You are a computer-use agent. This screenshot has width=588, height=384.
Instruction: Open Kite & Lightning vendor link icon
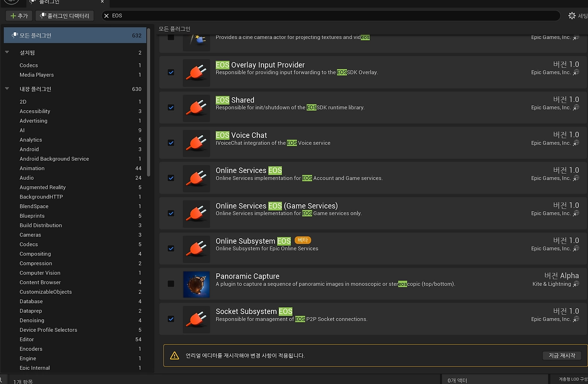(x=576, y=284)
